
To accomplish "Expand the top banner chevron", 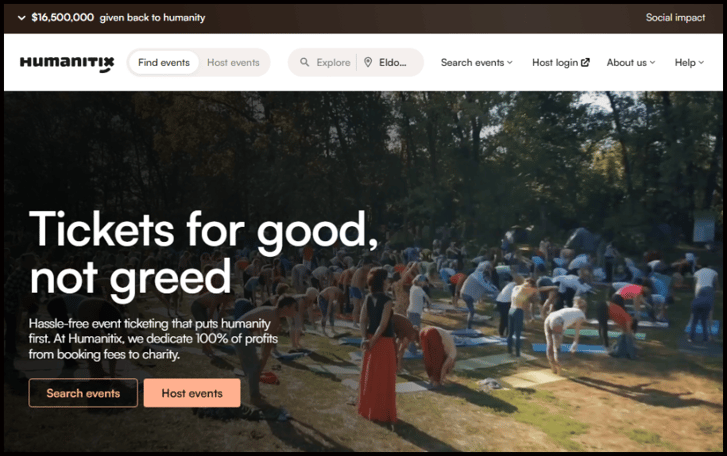I will tap(21, 18).
